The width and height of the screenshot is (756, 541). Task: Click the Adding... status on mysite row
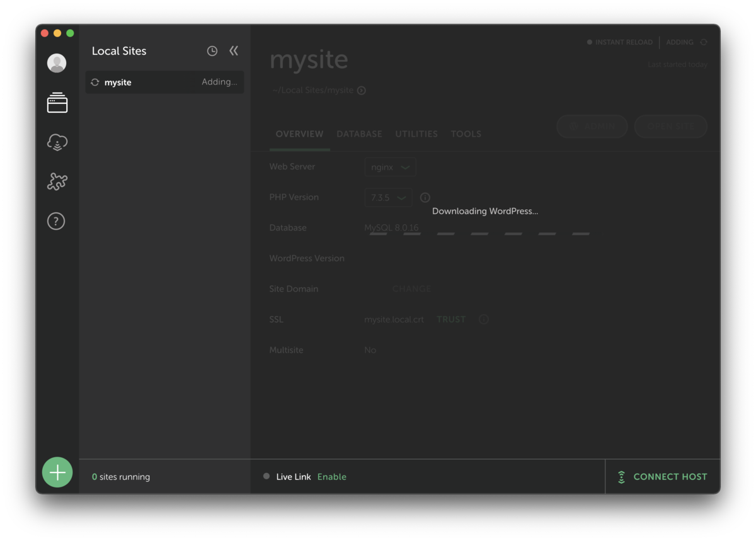click(x=219, y=83)
